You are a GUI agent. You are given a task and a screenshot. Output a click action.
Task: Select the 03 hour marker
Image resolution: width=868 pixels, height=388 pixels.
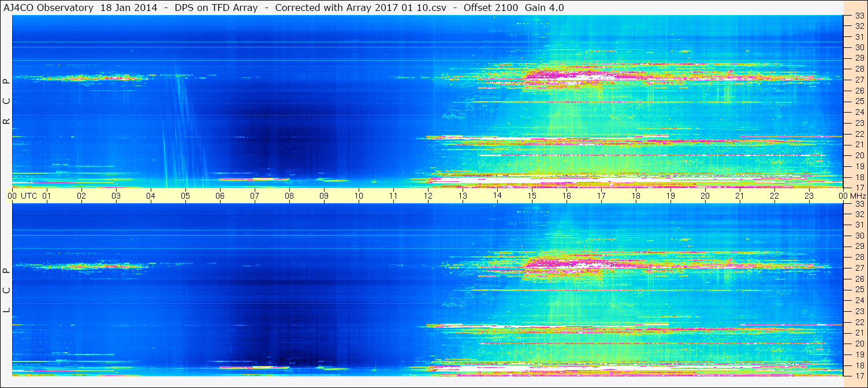(116, 196)
